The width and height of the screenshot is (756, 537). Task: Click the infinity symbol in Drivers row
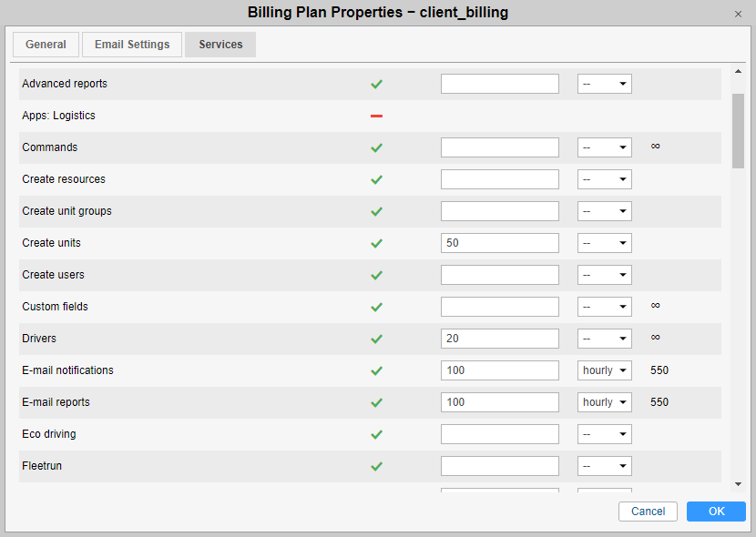pos(655,338)
